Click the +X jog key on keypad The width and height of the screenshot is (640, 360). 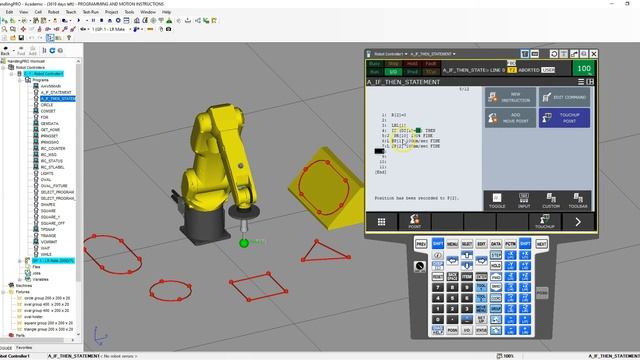pyautogui.click(x=525, y=255)
